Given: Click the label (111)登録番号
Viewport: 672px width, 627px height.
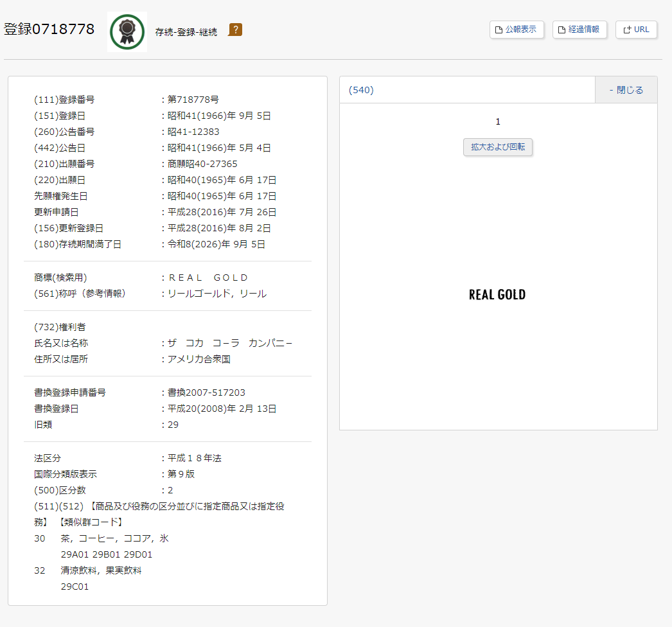Looking at the screenshot, I should pyautogui.click(x=64, y=100).
